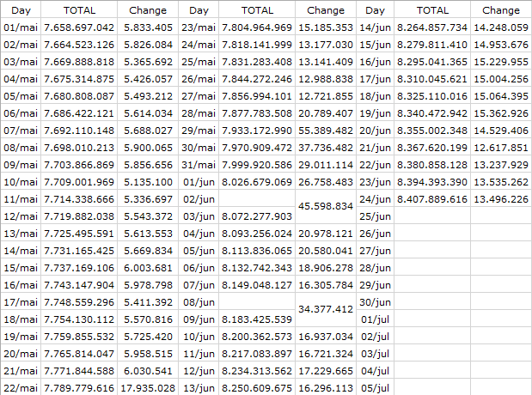Select total 7.754.130.112
The width and height of the screenshot is (532, 395).
[79, 319]
